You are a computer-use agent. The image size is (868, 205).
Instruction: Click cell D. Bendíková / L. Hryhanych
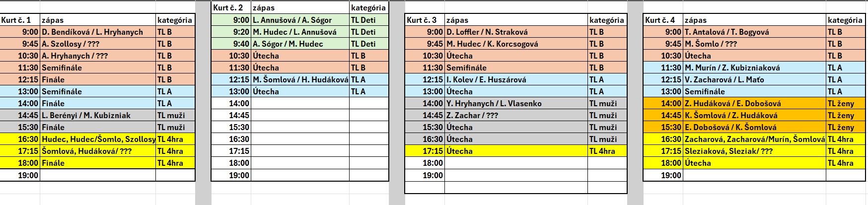click(98, 32)
